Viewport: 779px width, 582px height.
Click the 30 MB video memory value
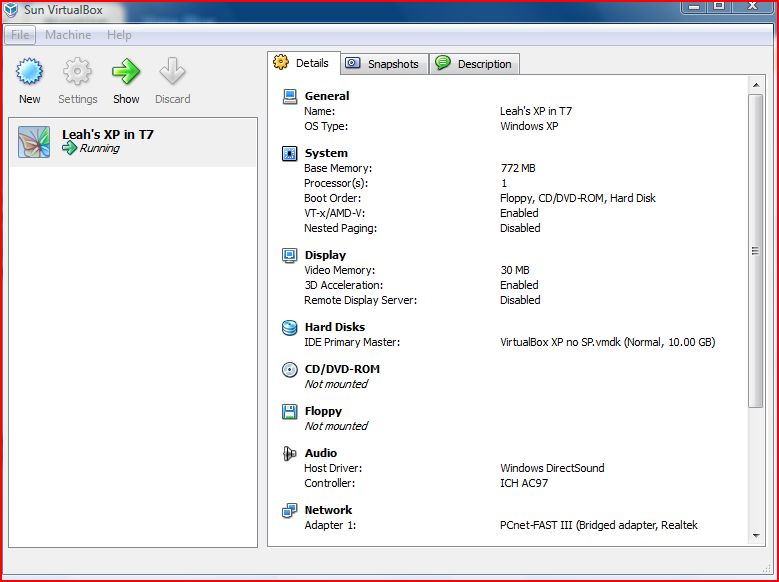pos(515,270)
